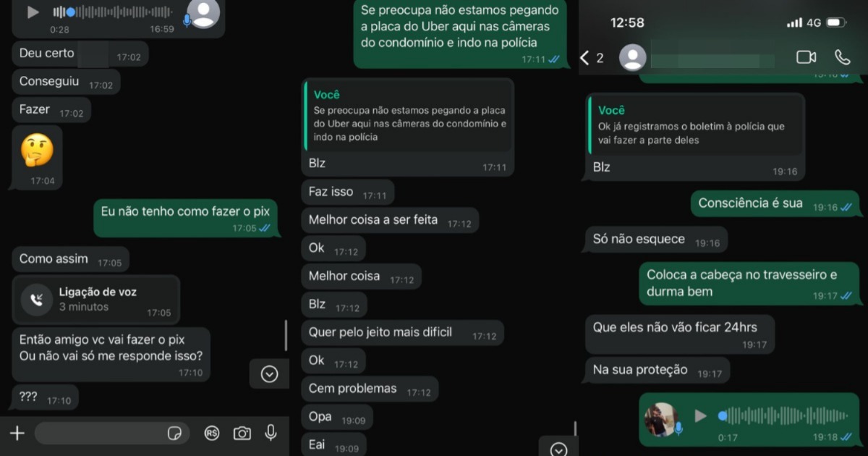Tap quoted reply about placa do Uber
This screenshot has height=456, width=868.
pos(409,116)
